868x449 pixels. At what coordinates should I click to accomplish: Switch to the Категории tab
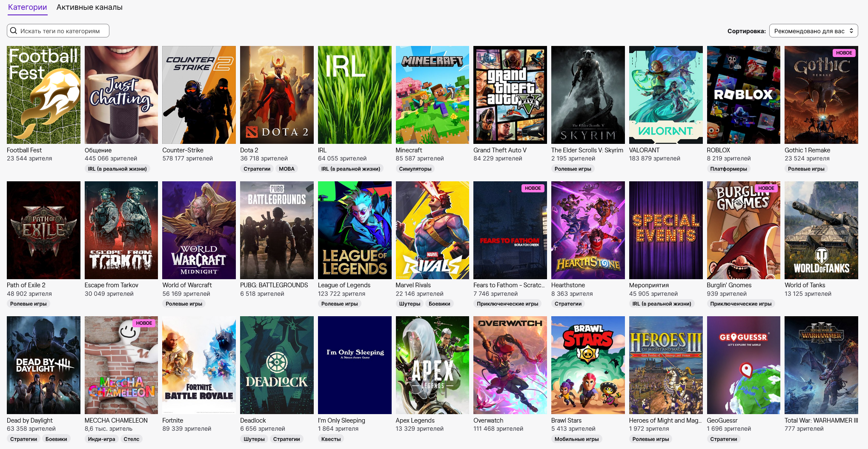(x=28, y=7)
